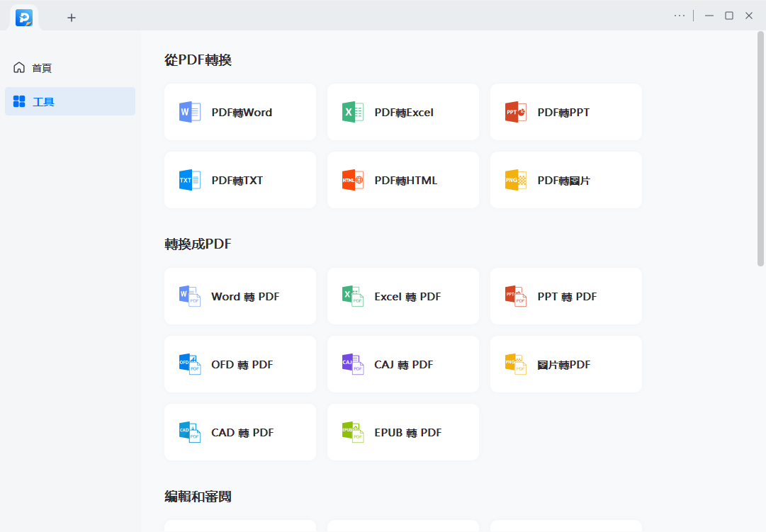Open the PDF轉Excel text label
Image resolution: width=766 pixels, height=532 pixels.
pos(403,113)
